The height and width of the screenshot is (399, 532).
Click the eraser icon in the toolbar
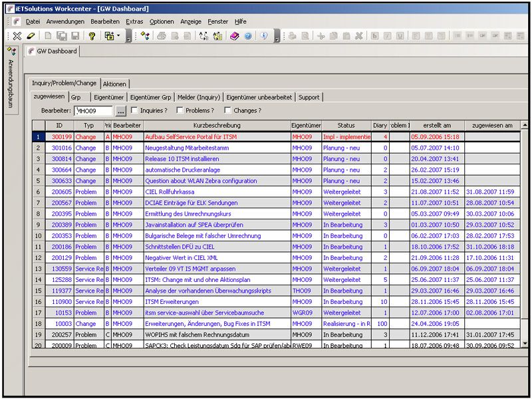(31, 36)
